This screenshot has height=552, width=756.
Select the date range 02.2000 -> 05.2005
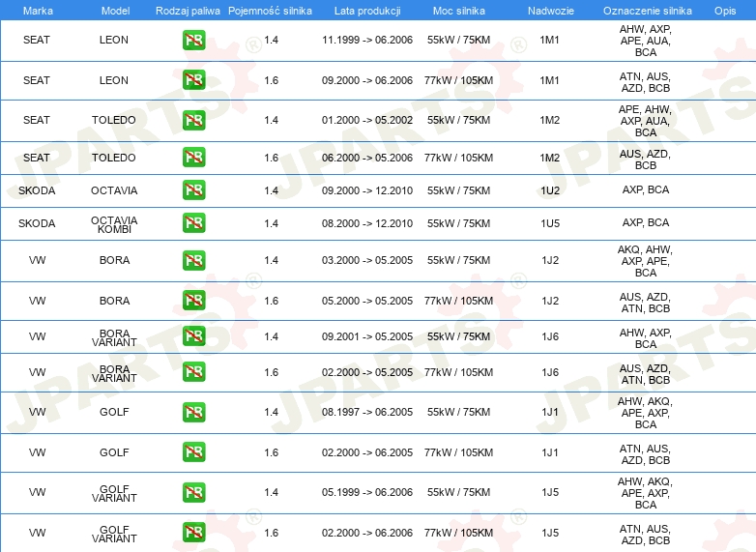[367, 372]
